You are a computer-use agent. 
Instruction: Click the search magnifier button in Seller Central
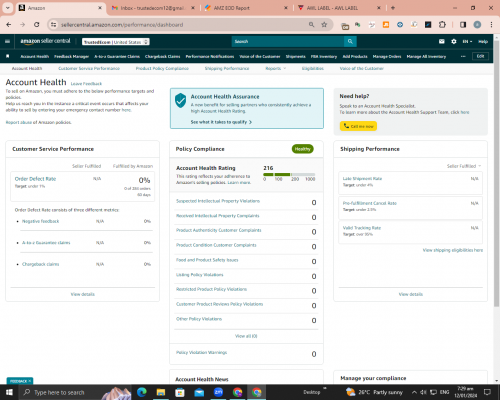[x=350, y=41]
